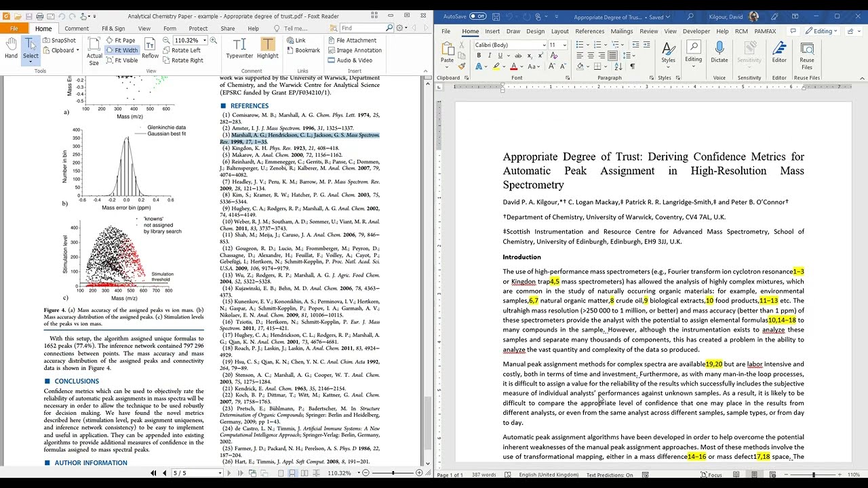Open the Editor pane in Word

coord(779,53)
